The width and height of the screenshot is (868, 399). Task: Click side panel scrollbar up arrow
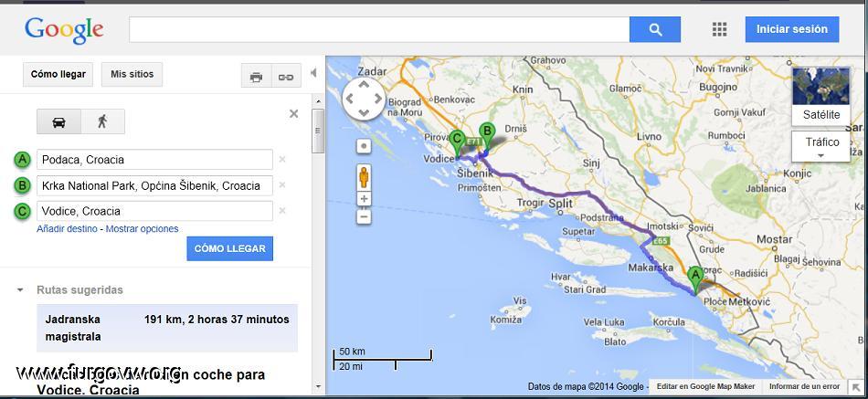pyautogui.click(x=318, y=101)
